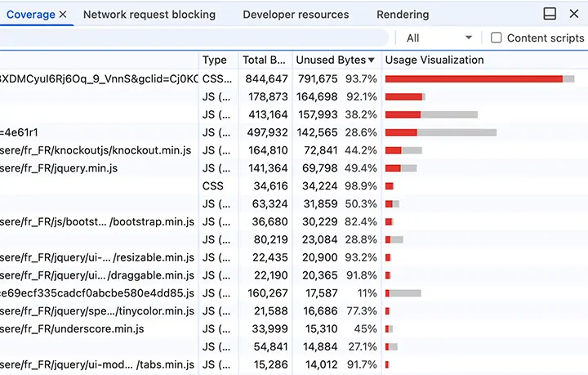Viewport: 588px width, 375px height.
Task: Click the URL filter input field
Action: [x=193, y=38]
